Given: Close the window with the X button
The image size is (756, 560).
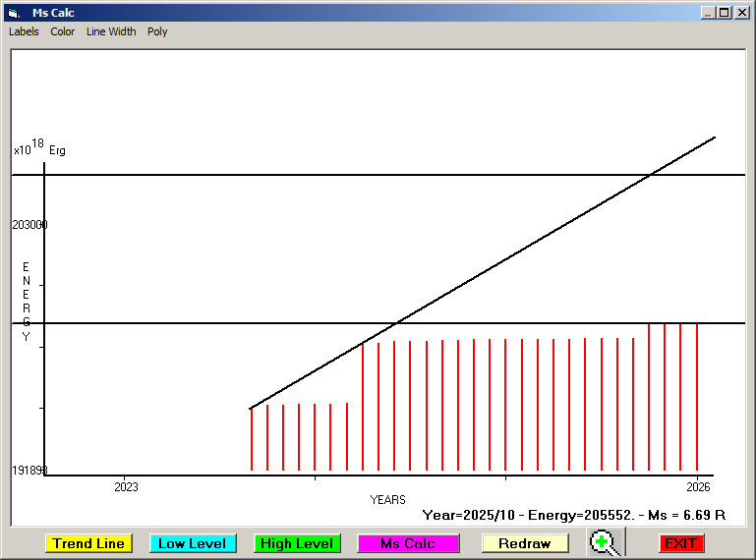Looking at the screenshot, I should [x=740, y=13].
